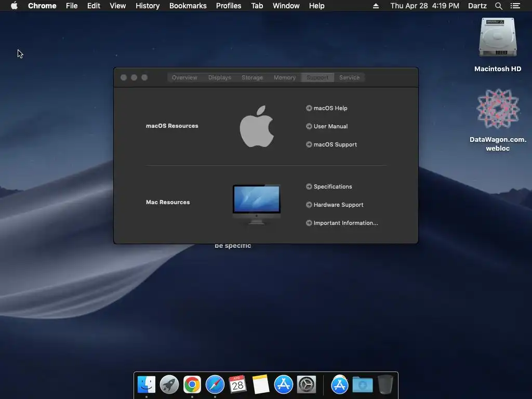The height and width of the screenshot is (399, 532).
Task: Open Notification Center list icon
Action: pyautogui.click(x=515, y=6)
